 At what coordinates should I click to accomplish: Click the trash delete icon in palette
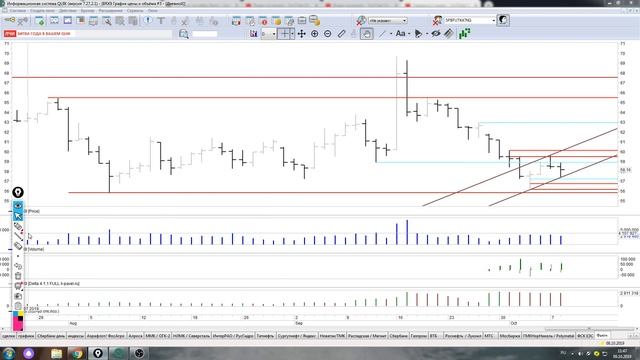[x=18, y=276]
